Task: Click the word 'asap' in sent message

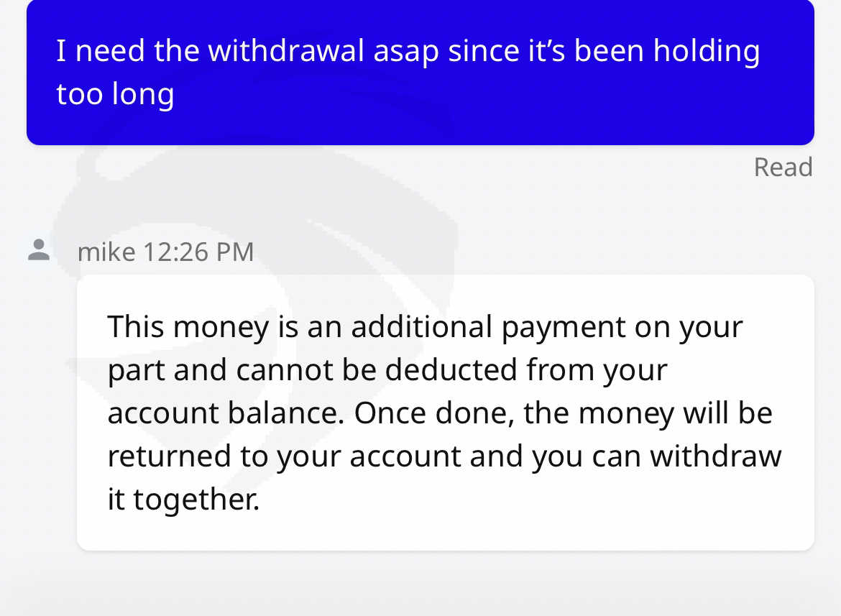Action: point(406,52)
